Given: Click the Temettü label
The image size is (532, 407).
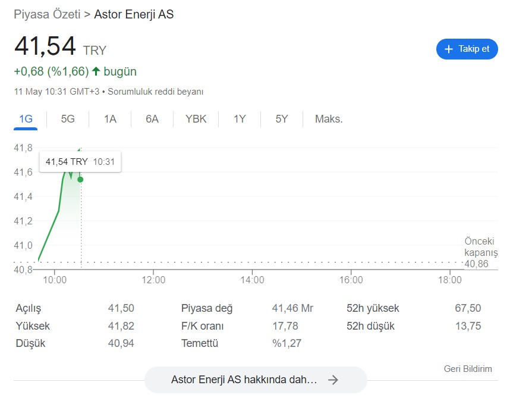Looking at the screenshot, I should pyautogui.click(x=200, y=343).
